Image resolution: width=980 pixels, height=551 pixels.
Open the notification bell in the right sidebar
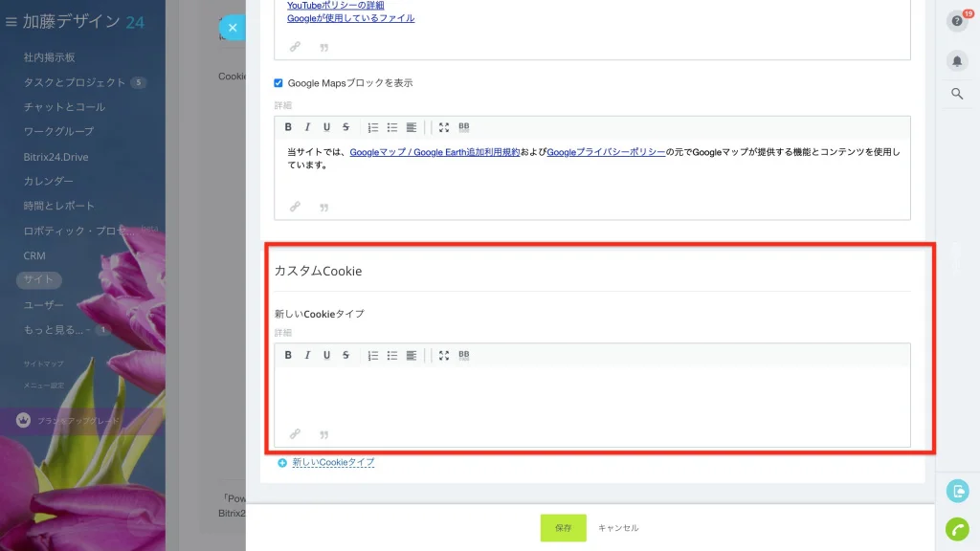point(957,60)
